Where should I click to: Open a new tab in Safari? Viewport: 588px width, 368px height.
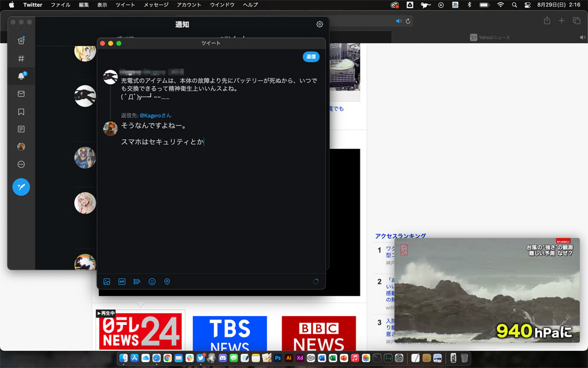562,21
